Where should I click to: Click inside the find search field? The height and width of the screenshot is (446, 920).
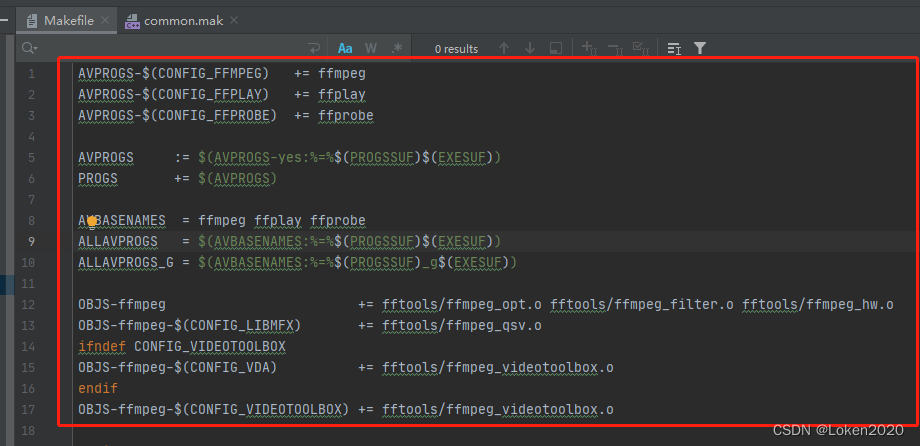click(x=170, y=49)
